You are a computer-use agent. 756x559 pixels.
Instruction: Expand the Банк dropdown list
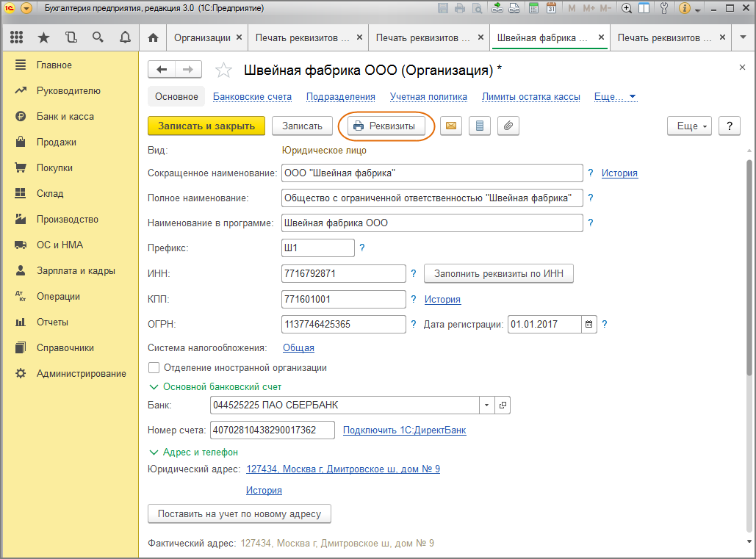(x=486, y=405)
